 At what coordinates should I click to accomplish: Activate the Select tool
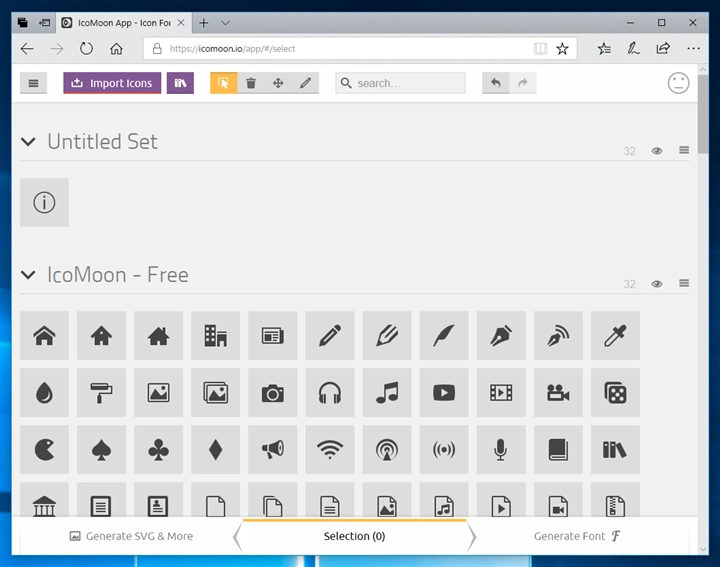point(224,83)
